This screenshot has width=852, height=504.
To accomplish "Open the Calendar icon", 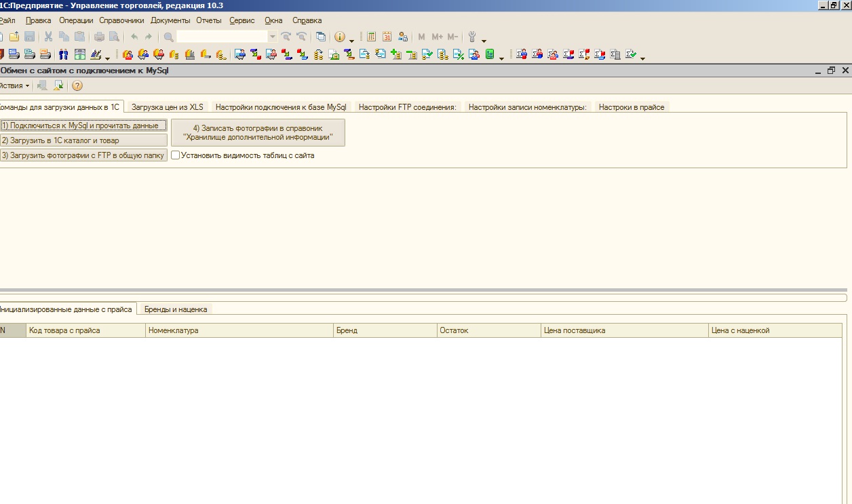I will tap(387, 37).
